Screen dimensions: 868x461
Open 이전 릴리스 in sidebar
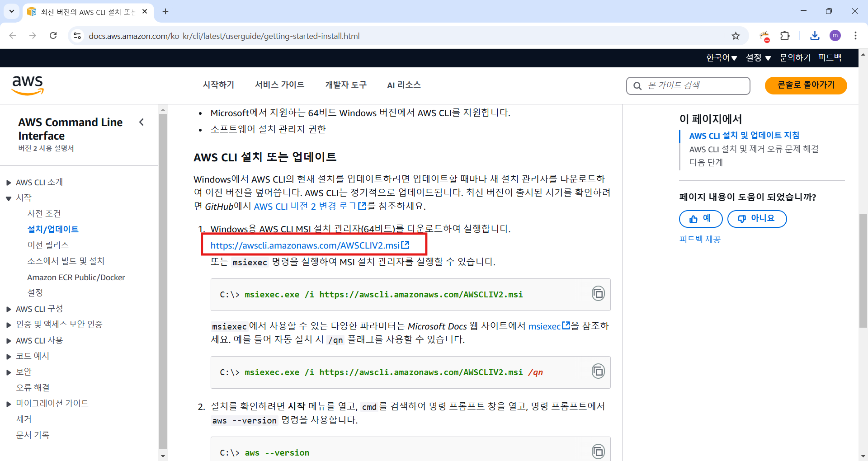[x=48, y=245]
